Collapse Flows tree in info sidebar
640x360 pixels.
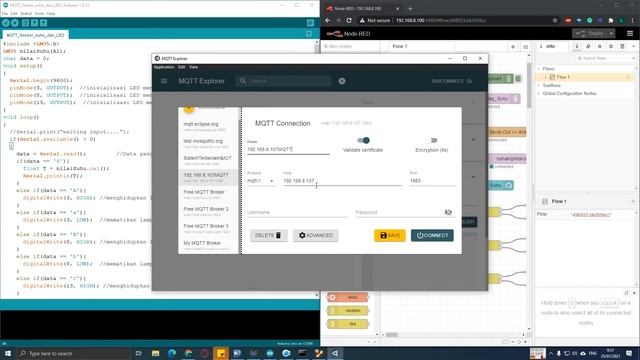(539, 69)
